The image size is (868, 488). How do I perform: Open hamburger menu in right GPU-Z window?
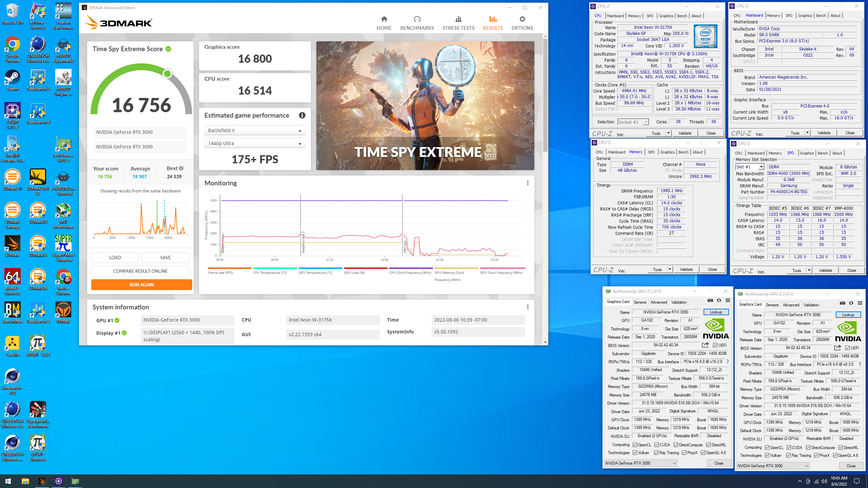tap(860, 303)
